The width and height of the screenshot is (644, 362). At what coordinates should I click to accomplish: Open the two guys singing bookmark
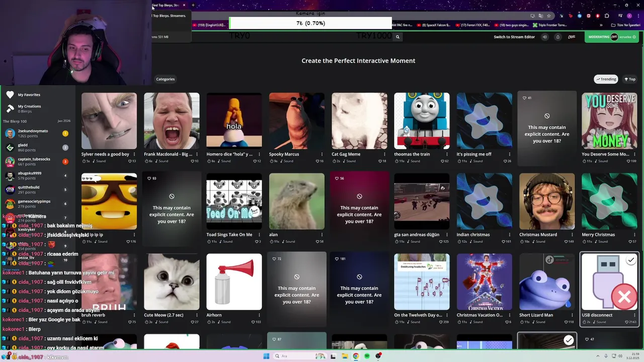tap(512, 25)
